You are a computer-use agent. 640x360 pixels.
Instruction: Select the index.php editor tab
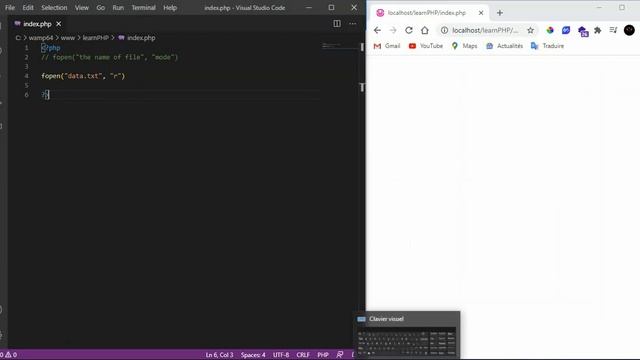coord(37,24)
